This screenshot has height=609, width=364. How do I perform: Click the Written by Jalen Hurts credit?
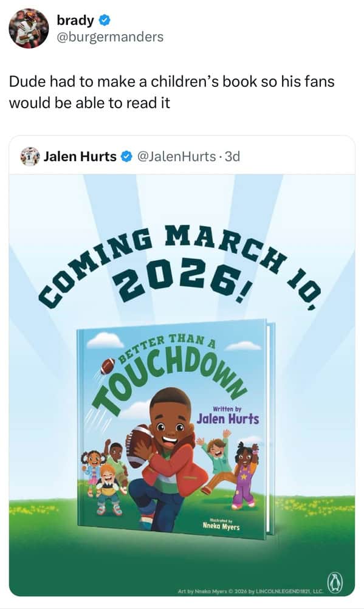coord(228,416)
